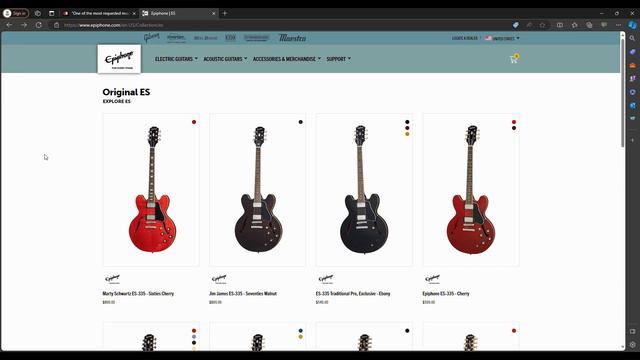View site information lock icon
The image size is (640, 360).
point(57,25)
